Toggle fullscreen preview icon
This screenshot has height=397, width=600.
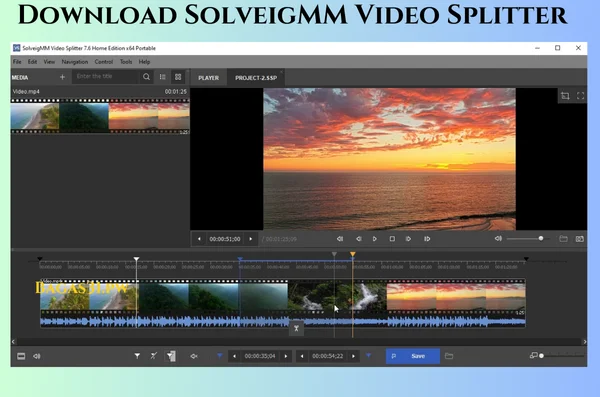click(580, 96)
